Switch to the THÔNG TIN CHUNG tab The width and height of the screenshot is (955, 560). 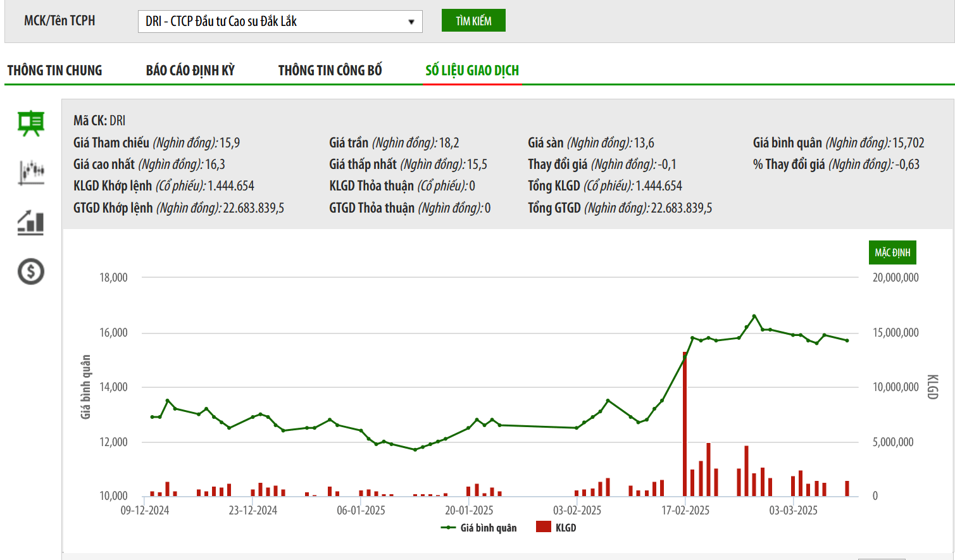point(54,70)
